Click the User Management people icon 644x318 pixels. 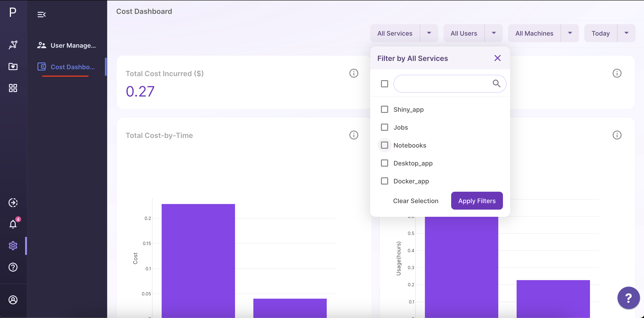coord(42,45)
